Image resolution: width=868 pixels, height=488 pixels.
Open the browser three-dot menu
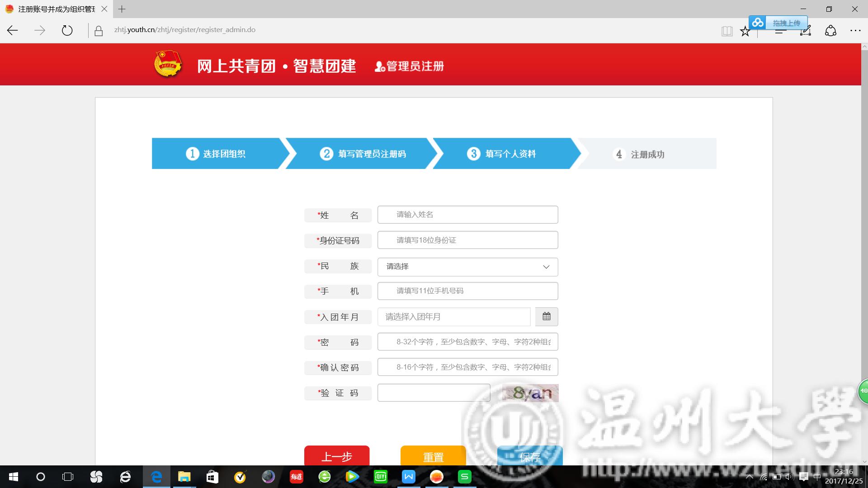855,30
